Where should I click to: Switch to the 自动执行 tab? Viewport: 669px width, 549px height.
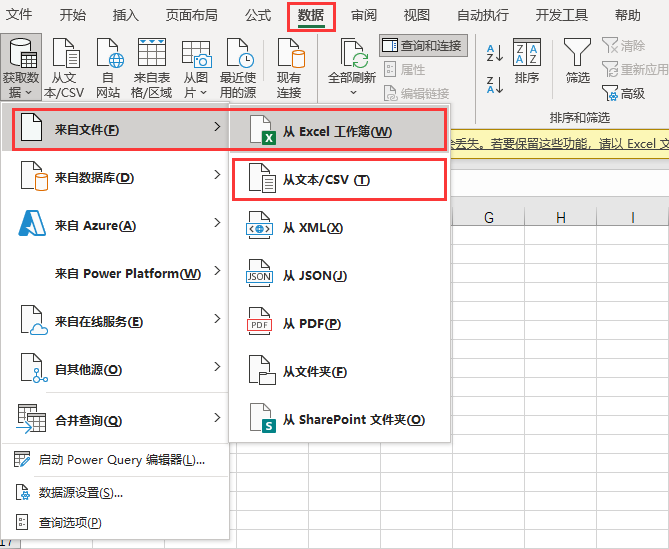[x=483, y=15]
